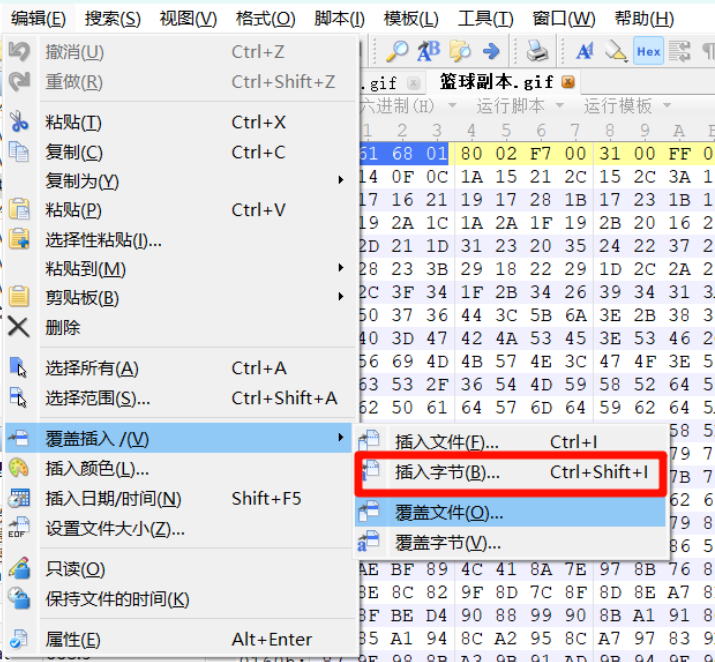Click the blue Goto arrow icon
The height and width of the screenshot is (662, 715).
point(491,51)
